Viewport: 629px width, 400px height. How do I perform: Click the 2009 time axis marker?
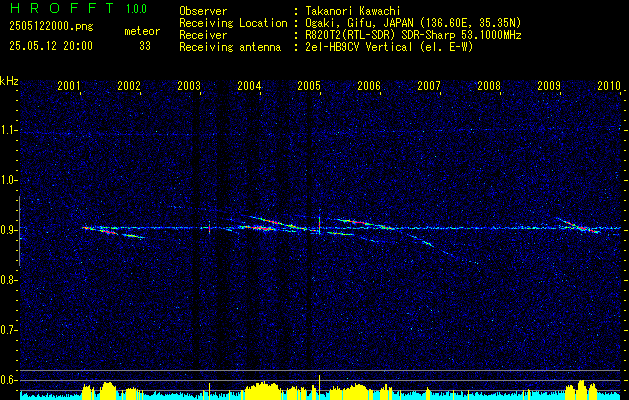click(x=549, y=85)
